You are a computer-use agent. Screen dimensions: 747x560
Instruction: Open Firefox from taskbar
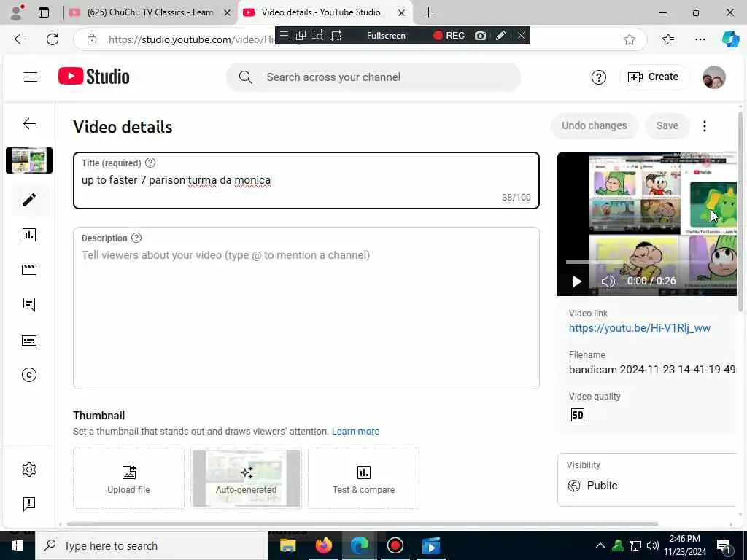point(323,545)
